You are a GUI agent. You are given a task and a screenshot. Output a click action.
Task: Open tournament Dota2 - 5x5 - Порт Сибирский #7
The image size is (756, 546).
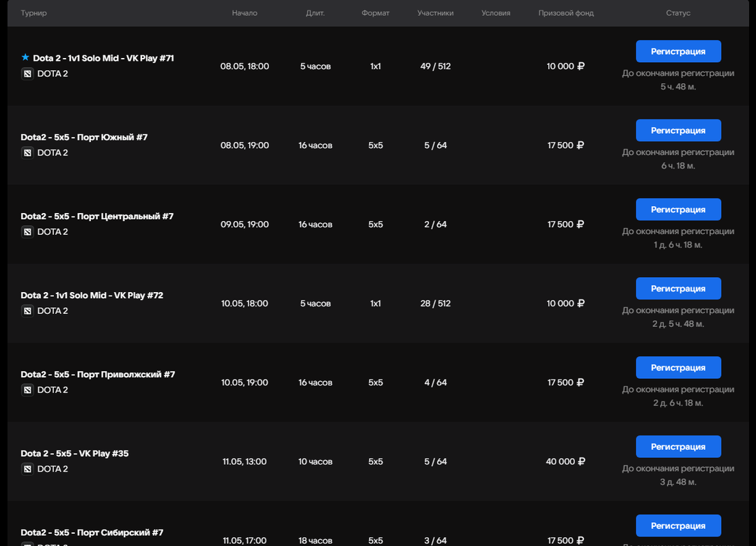pos(92,532)
